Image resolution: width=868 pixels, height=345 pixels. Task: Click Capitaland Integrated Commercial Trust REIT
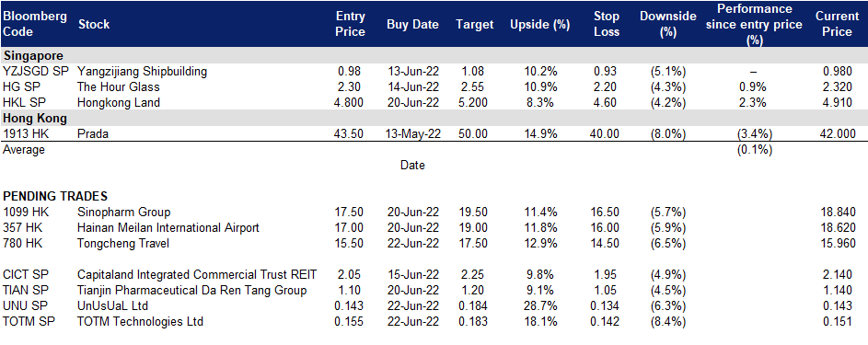coord(197,275)
